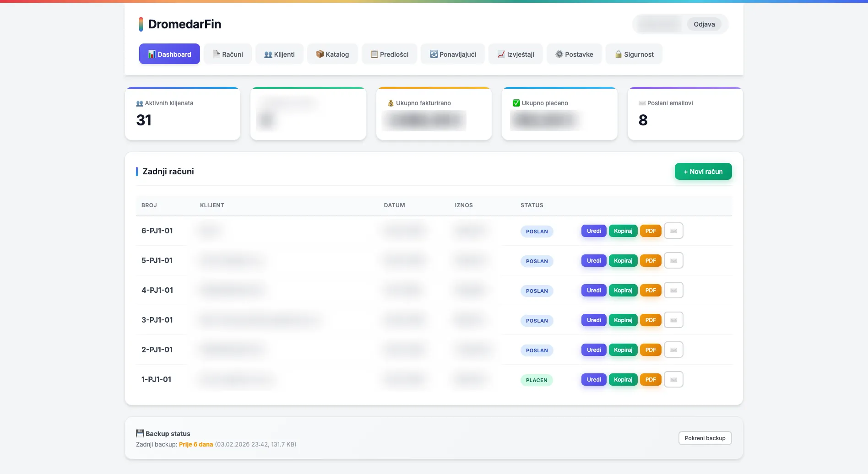Screen dimensions: 868x474
Task: Click Kopiraj for invoice 1-PJ1-01
Action: 623,380
